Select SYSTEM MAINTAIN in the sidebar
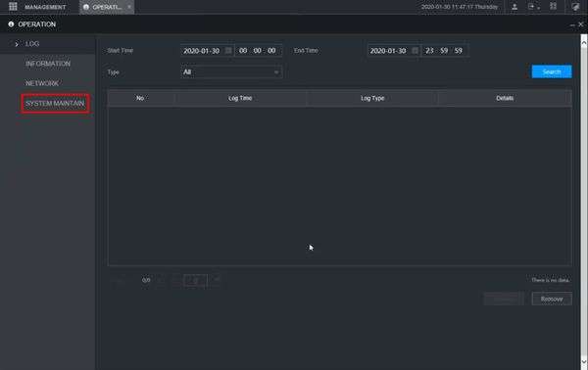 click(55, 104)
